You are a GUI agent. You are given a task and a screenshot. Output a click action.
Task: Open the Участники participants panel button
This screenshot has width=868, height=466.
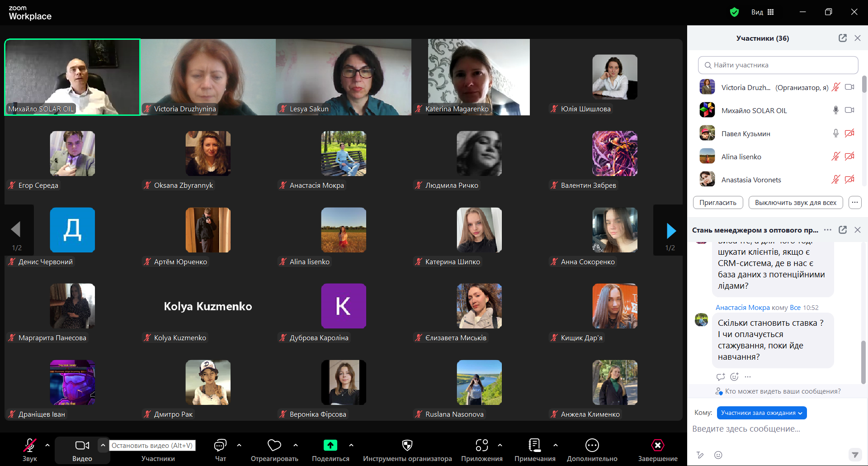point(158,458)
